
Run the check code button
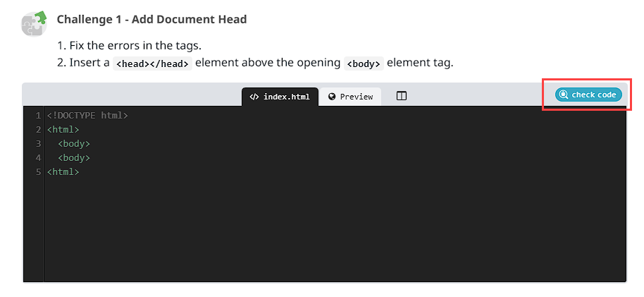click(x=588, y=95)
